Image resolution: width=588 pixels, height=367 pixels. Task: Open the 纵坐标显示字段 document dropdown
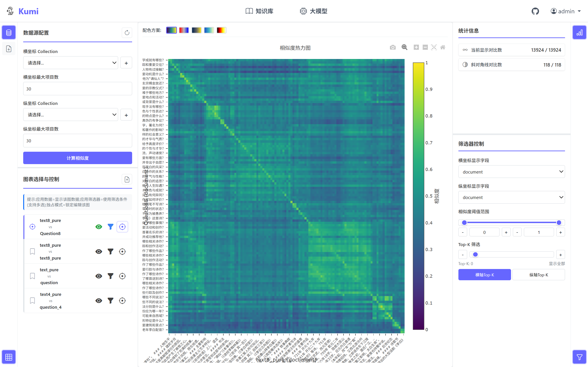[x=511, y=197]
